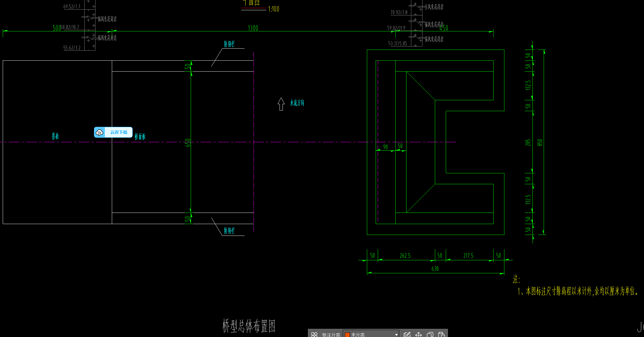Click the cloud icon on the download badge

[99, 132]
